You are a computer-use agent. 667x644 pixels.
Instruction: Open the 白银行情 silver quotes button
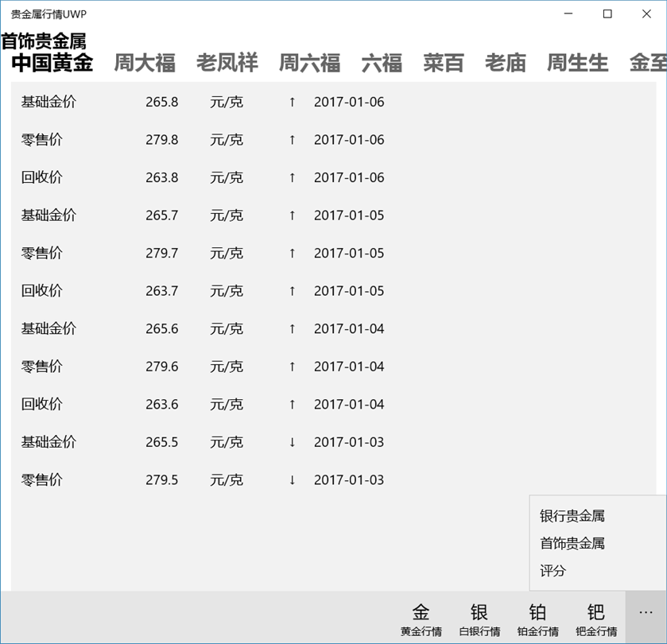[479, 619]
